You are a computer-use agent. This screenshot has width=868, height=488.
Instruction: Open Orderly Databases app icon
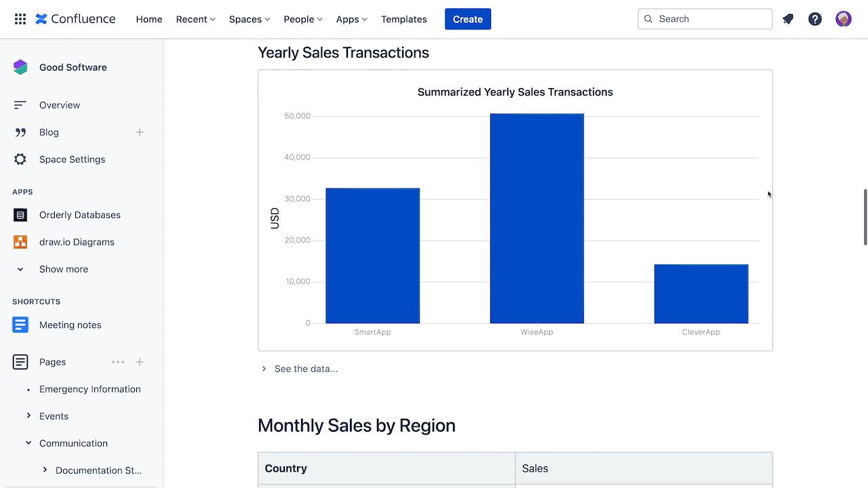[x=20, y=215]
